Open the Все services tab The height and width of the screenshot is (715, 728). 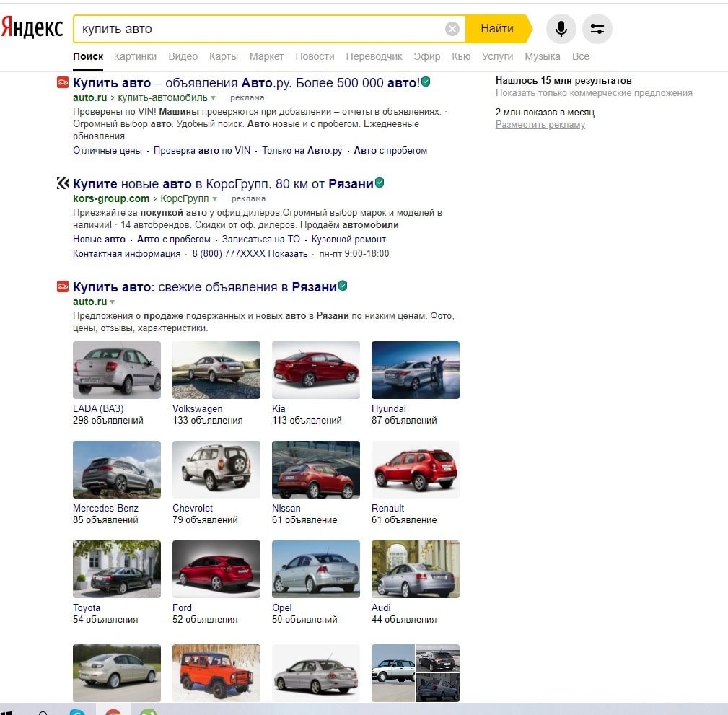point(580,56)
